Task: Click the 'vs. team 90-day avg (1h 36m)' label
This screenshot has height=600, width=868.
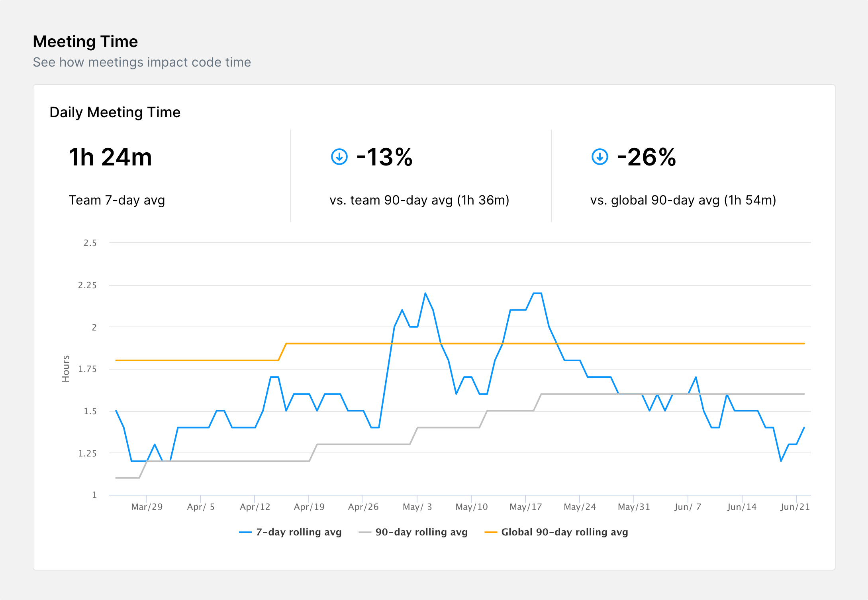Action: tap(419, 200)
